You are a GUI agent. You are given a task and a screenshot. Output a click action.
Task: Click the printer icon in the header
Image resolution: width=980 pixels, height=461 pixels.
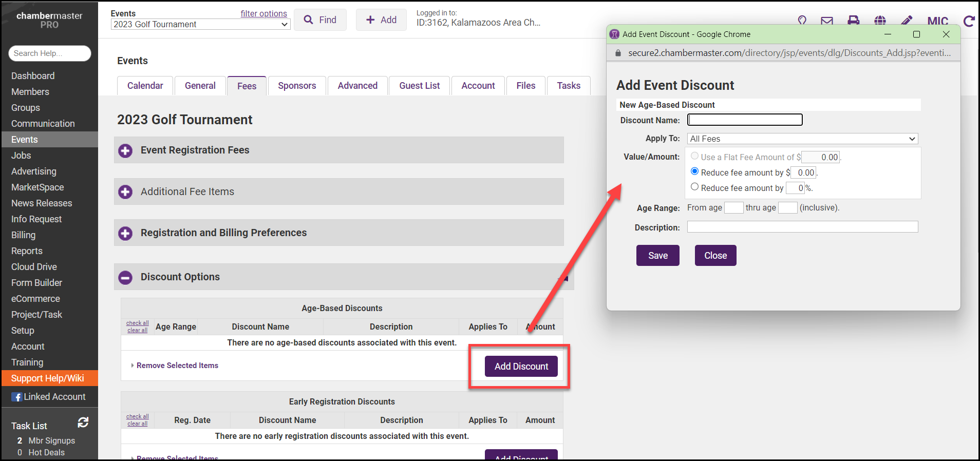(853, 21)
